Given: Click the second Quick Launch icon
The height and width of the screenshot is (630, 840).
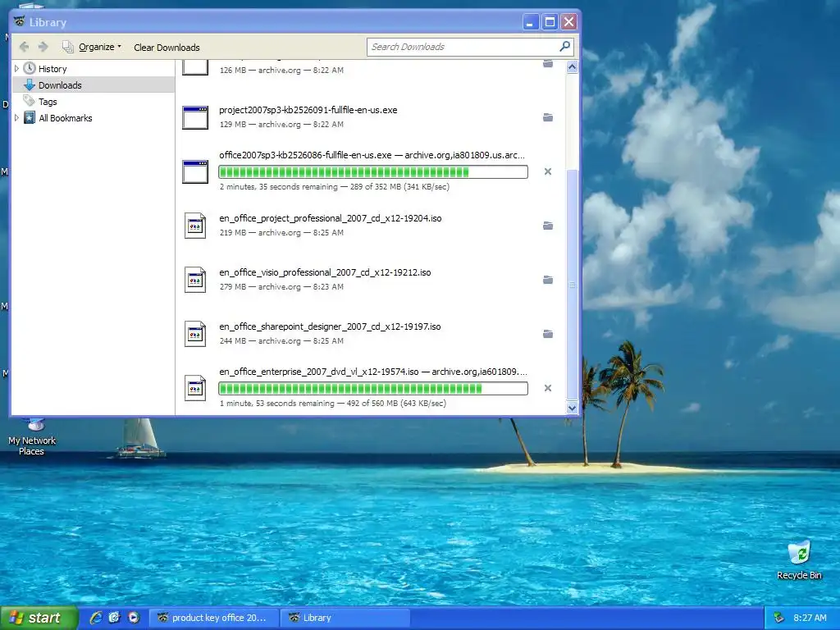Looking at the screenshot, I should pyautogui.click(x=115, y=618).
